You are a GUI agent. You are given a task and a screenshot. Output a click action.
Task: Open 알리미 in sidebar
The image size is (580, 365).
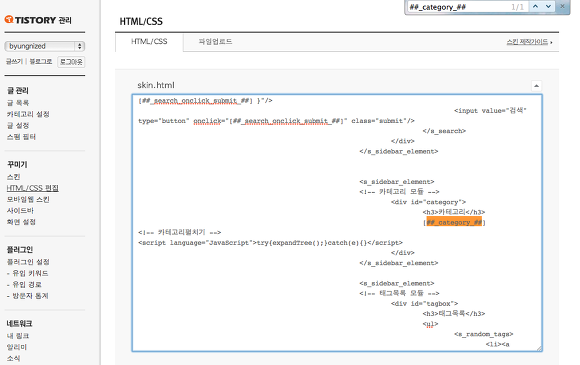pos(17,347)
